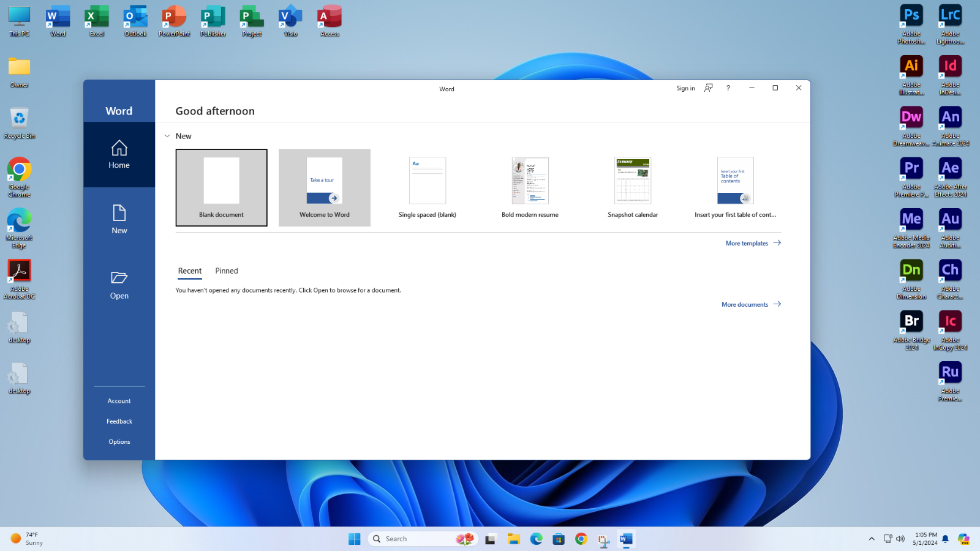Create a Blank document
Viewport: 980px width, 551px height.
point(221,187)
